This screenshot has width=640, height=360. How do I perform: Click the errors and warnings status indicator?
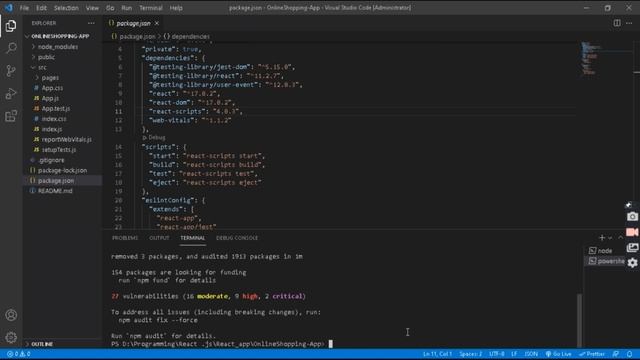(x=19, y=354)
